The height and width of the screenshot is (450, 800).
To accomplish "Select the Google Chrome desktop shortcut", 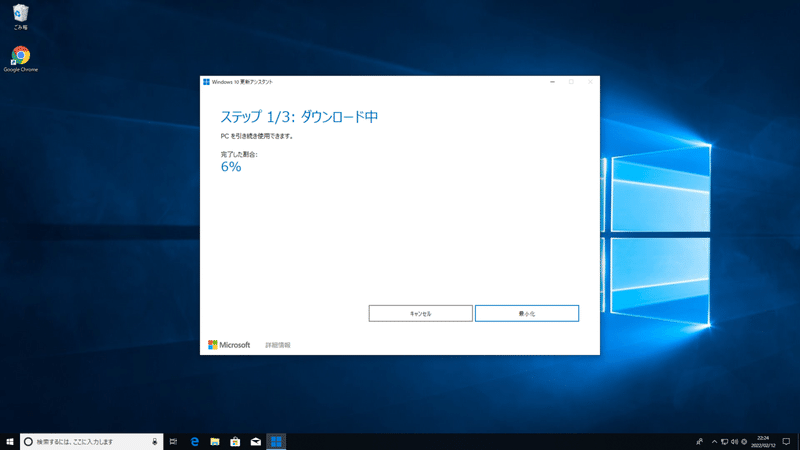I will point(20,59).
